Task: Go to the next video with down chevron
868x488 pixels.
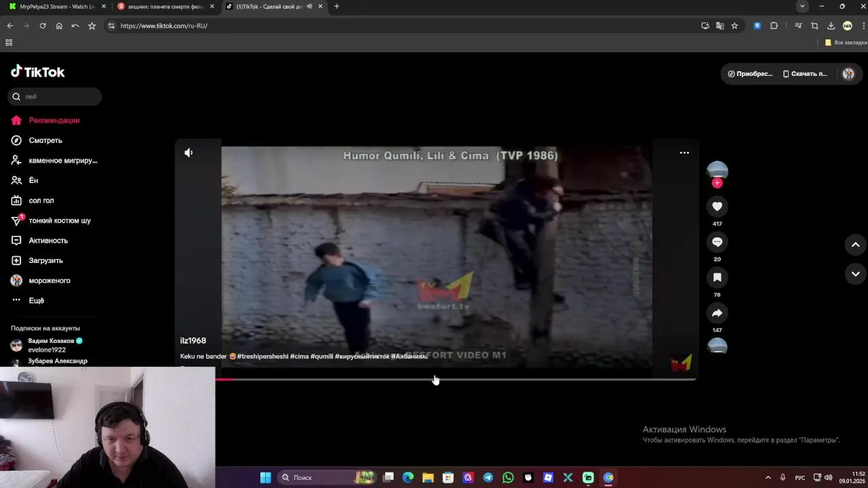Action: point(855,274)
